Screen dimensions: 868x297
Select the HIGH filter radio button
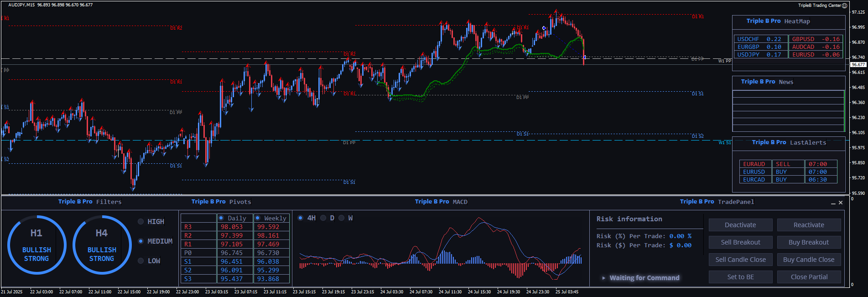click(x=141, y=222)
